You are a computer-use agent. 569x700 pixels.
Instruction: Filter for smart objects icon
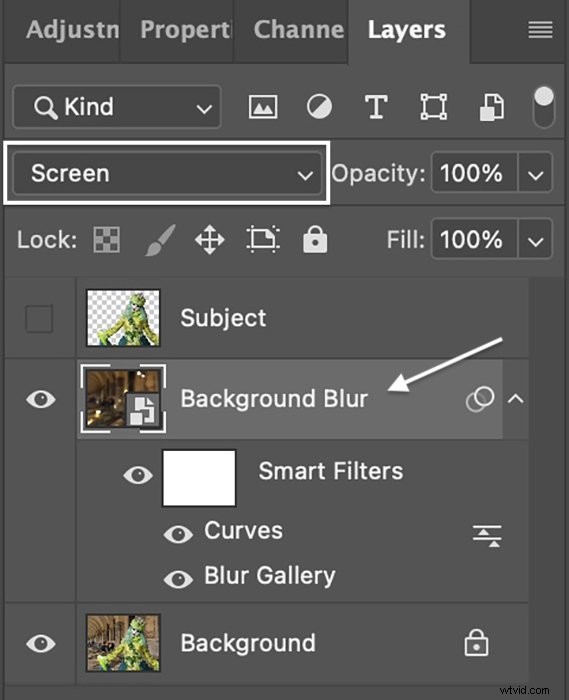(492, 107)
